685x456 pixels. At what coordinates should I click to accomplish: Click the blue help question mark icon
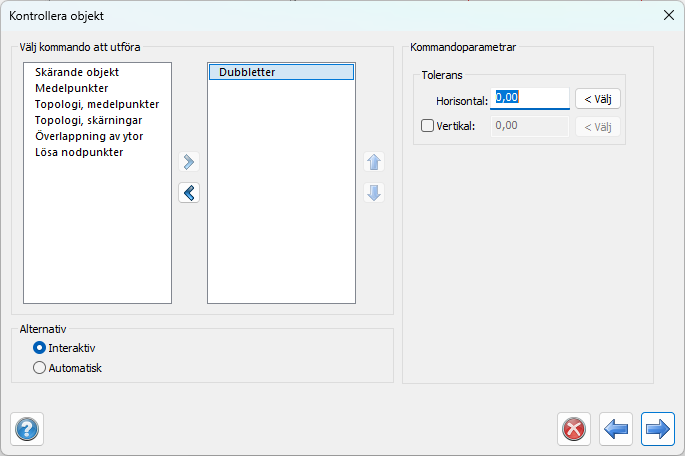[x=27, y=429]
